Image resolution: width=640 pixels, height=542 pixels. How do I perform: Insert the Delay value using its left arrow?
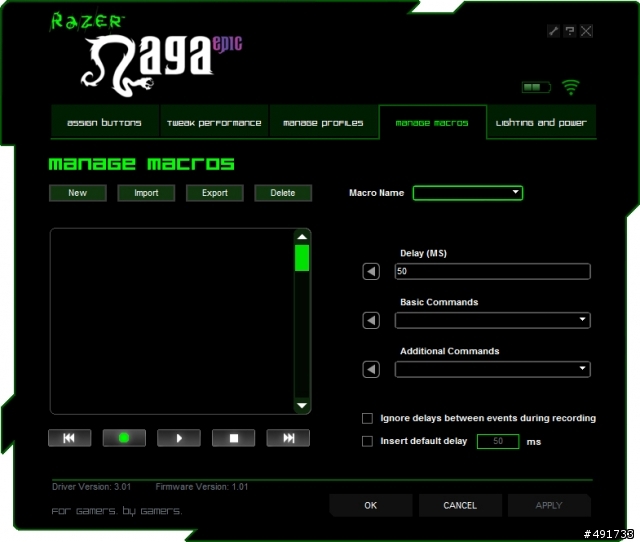371,271
